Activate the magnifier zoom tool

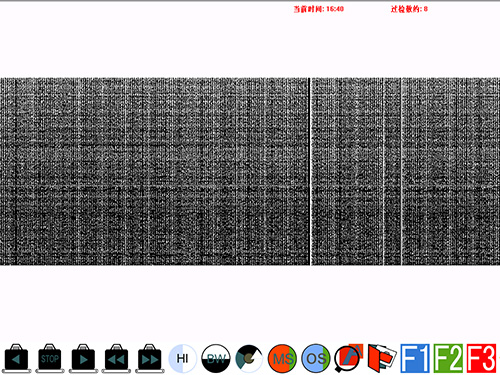point(349,358)
